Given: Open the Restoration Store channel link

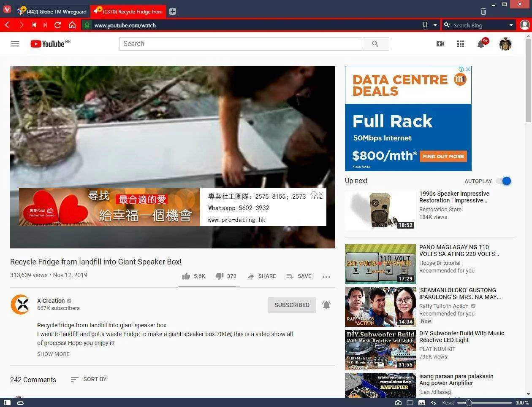Looking at the screenshot, I should 440,209.
